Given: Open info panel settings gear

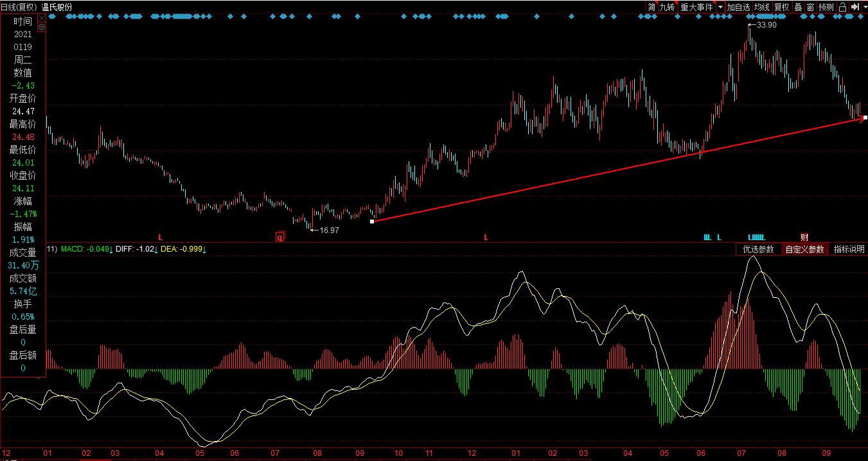Looking at the screenshot, I should pyautogui.click(x=42, y=27).
